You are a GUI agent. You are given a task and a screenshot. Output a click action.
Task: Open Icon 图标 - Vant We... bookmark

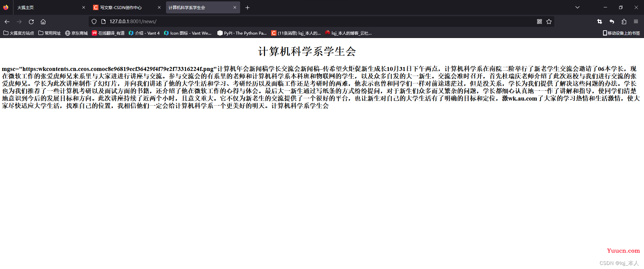click(188, 33)
